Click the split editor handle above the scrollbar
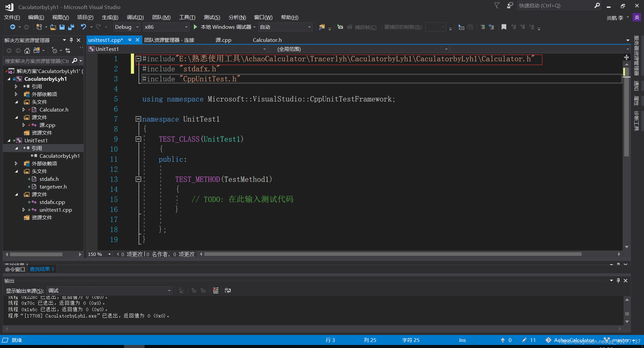 point(627,57)
